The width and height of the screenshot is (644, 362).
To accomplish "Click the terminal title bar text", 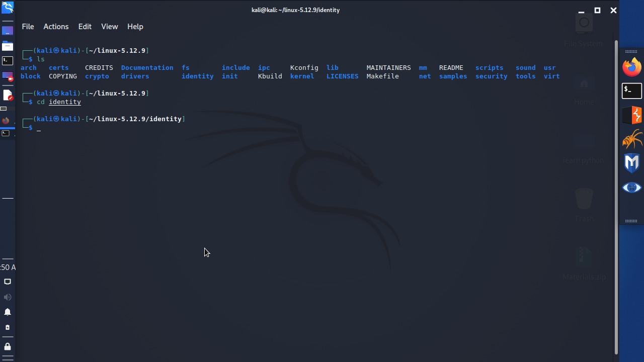I will (x=295, y=10).
